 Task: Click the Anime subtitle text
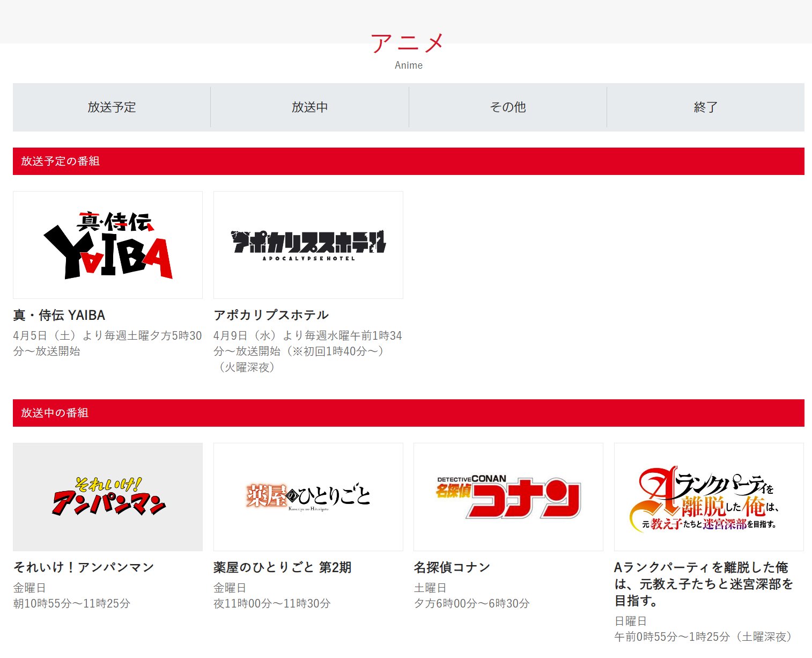[x=409, y=65]
